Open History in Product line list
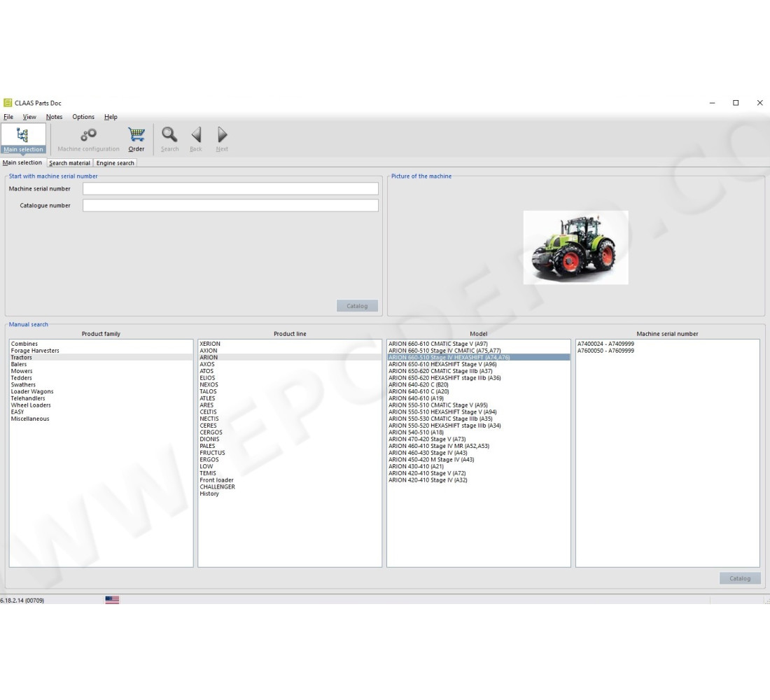The height and width of the screenshot is (700, 770). tap(290, 494)
